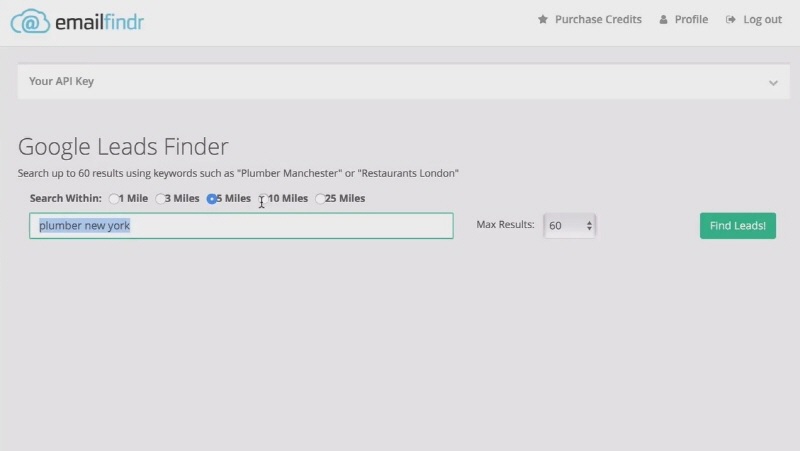Click the Your API Key title text
The height and width of the screenshot is (451, 800).
(x=61, y=82)
